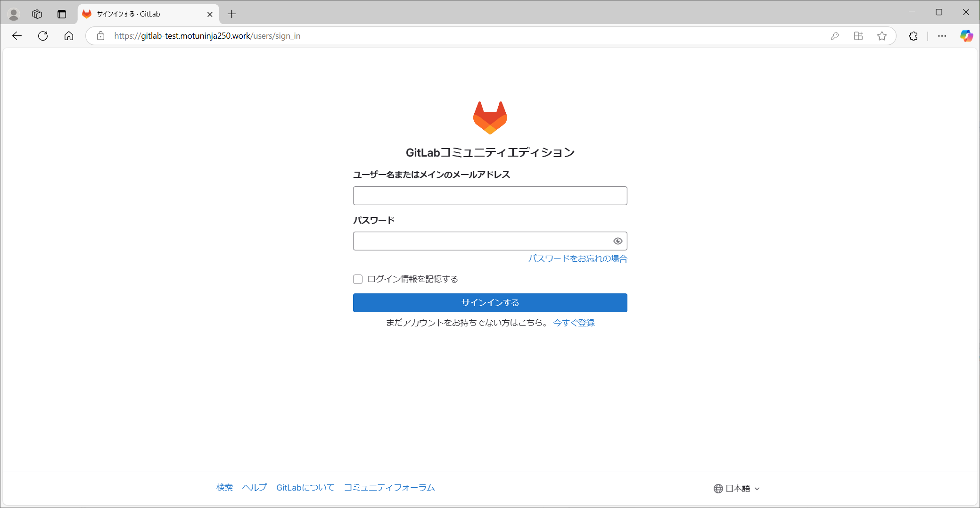Open the 日本語 language dropdown
The width and height of the screenshot is (980, 508).
[736, 488]
